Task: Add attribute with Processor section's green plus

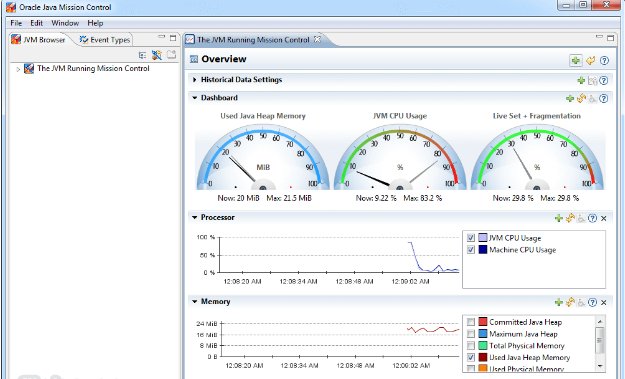Action: (559, 218)
